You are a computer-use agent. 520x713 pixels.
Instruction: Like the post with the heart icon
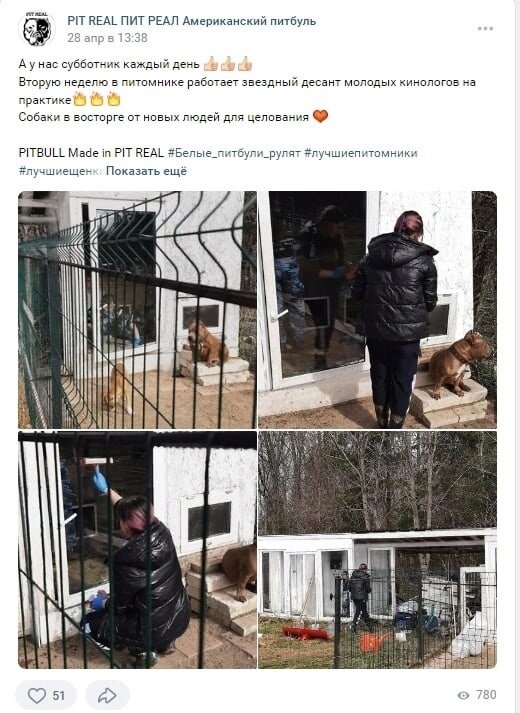37,695
